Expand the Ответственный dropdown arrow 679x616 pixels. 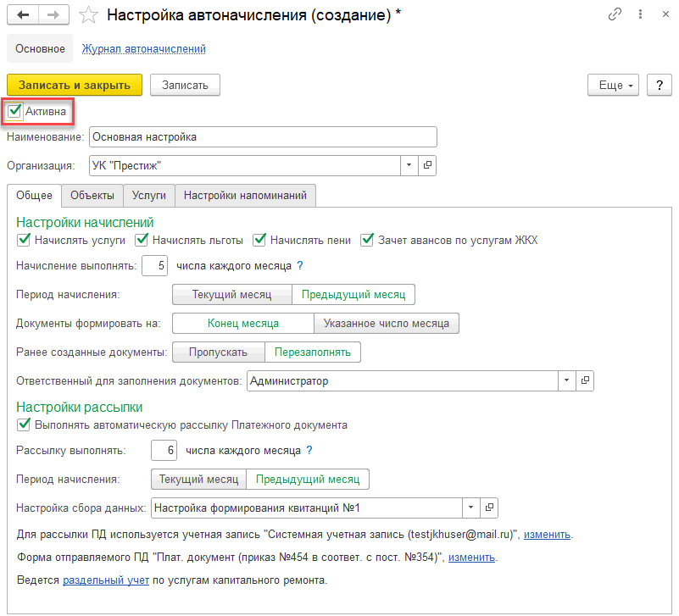567,380
